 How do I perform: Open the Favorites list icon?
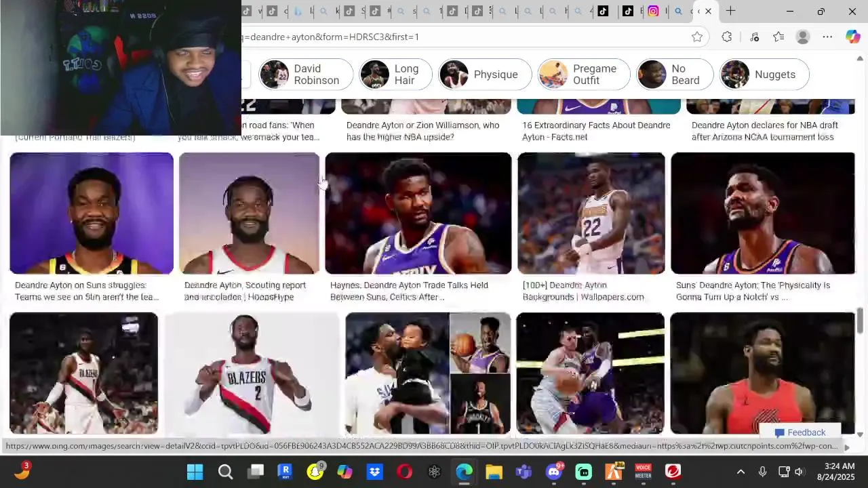[x=778, y=37]
